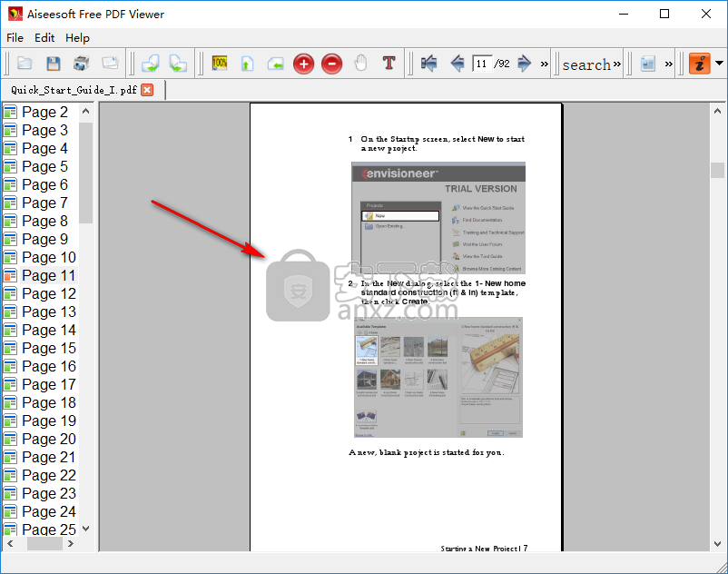Click the current page number field
Image resolution: width=728 pixels, height=574 pixels.
coord(482,64)
